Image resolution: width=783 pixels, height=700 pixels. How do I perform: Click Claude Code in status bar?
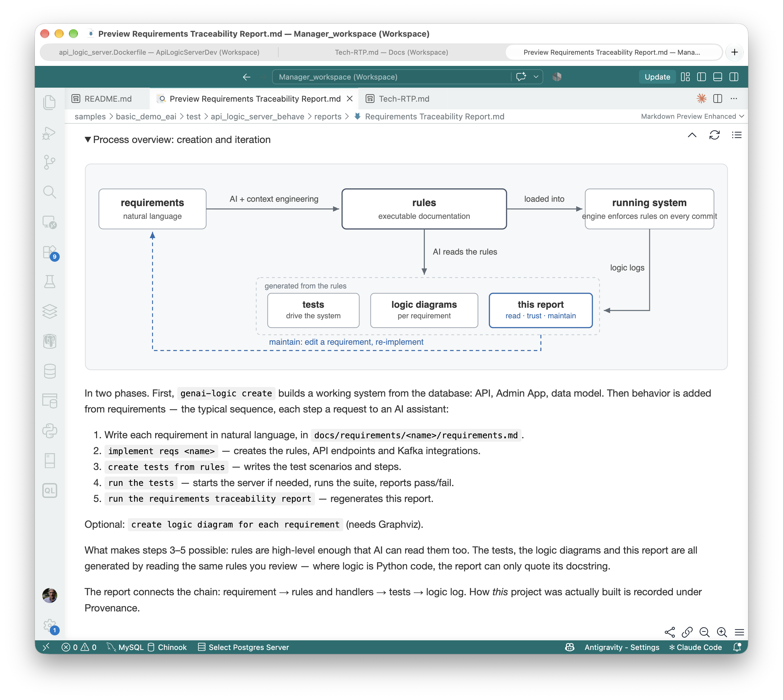695,647
